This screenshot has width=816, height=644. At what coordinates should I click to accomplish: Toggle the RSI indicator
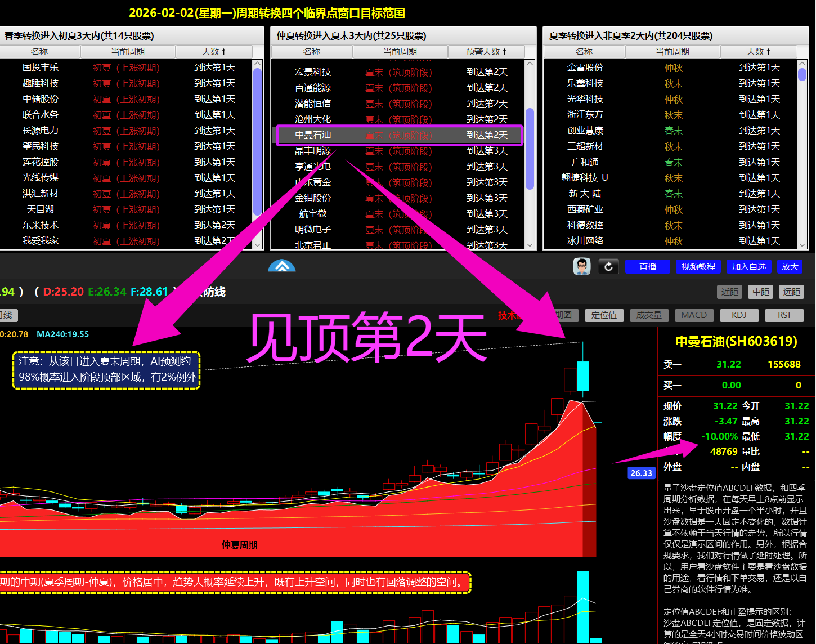(784, 315)
